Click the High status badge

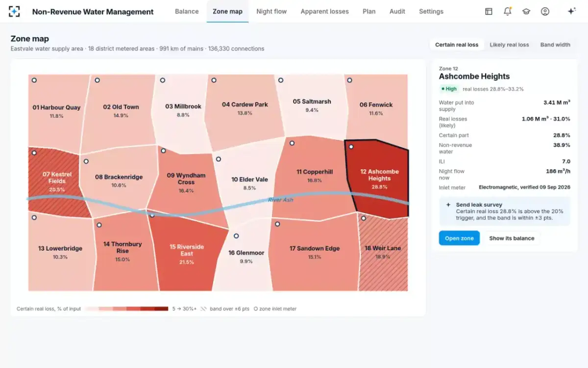tap(449, 89)
